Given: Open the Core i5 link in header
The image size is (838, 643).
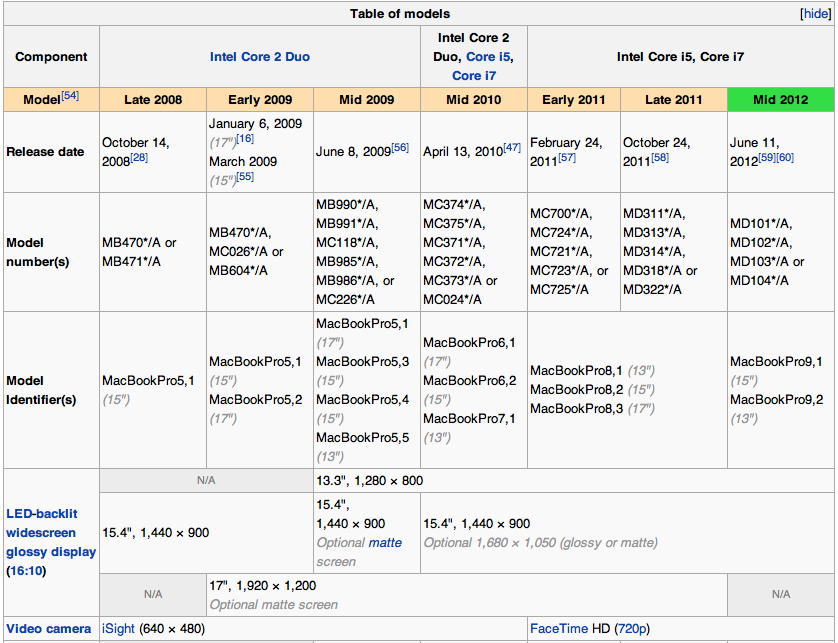Looking at the screenshot, I should [x=488, y=57].
